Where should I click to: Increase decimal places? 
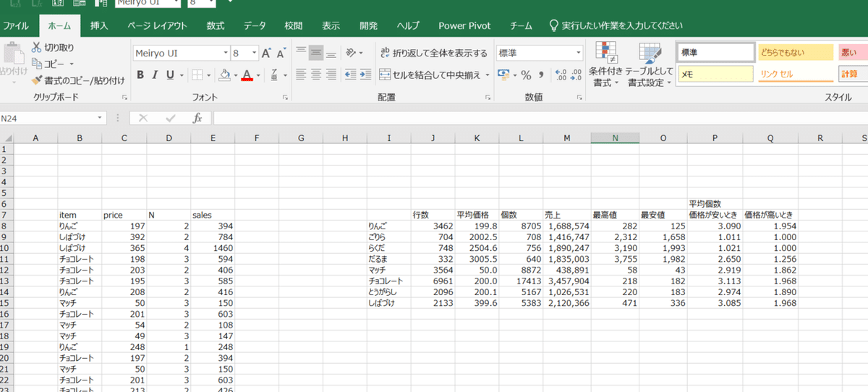(x=560, y=74)
